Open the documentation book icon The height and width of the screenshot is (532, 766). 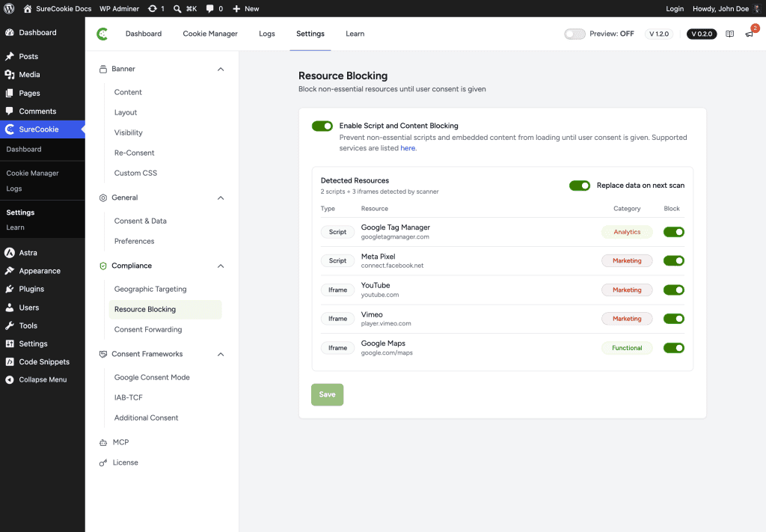[x=729, y=34]
